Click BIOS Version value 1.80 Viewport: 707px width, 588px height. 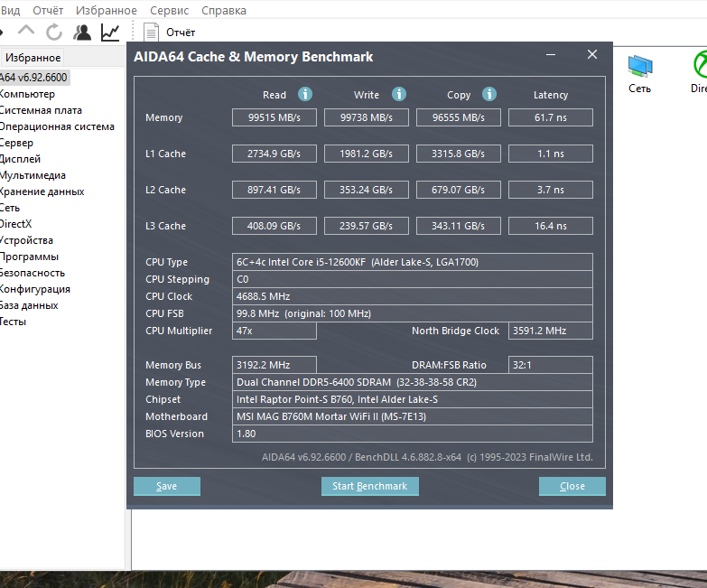412,434
